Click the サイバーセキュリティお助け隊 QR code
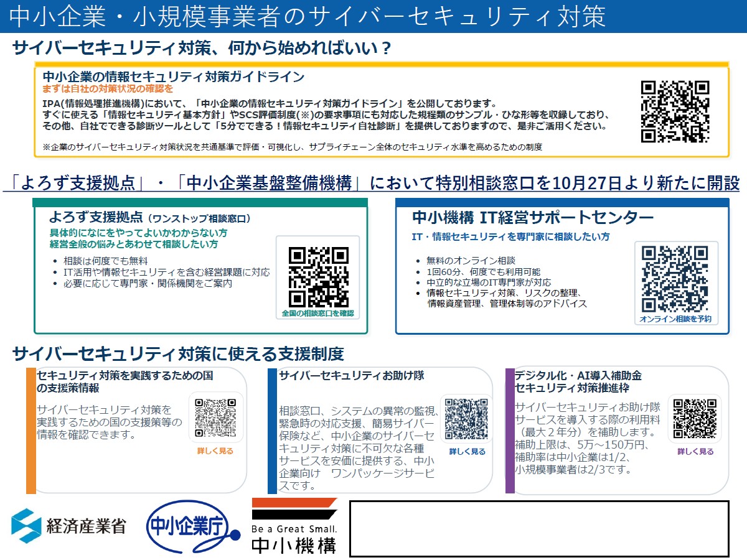This screenshot has height=560, width=747. 466,418
